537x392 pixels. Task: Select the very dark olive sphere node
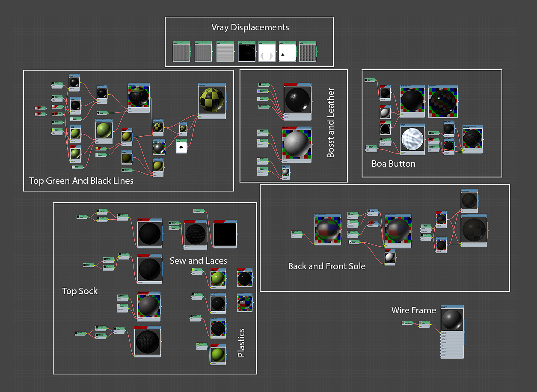tap(127, 157)
